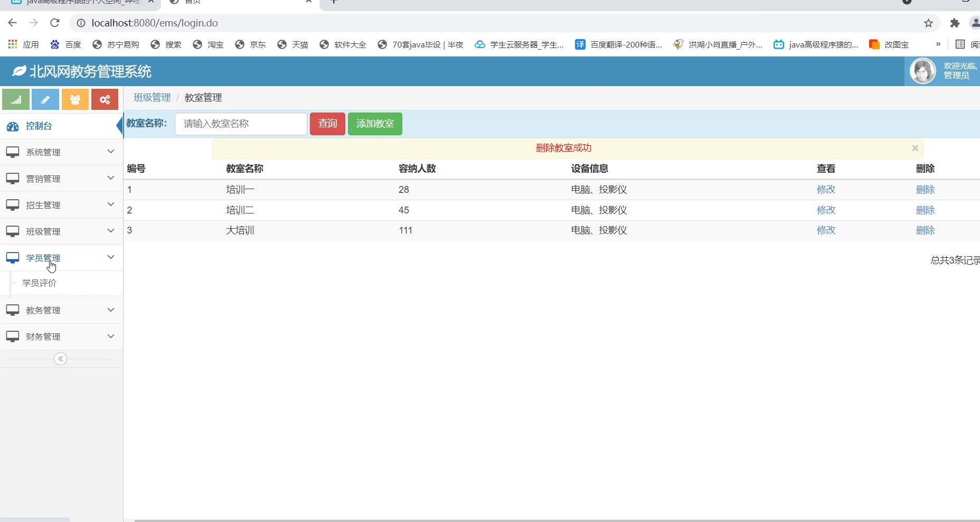Image resolution: width=980 pixels, height=522 pixels.
Task: Open browser extensions puzzle icon
Action: tap(955, 23)
